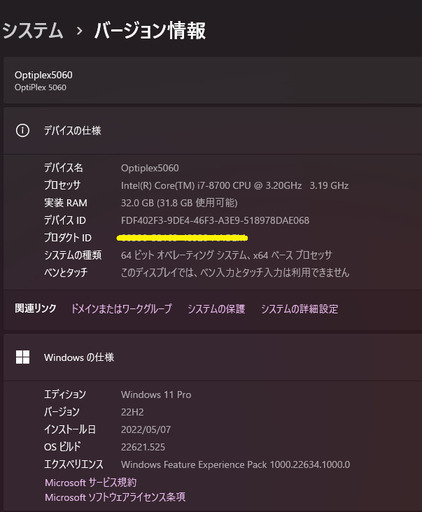Select the install date 2022/05/07

[146, 429]
